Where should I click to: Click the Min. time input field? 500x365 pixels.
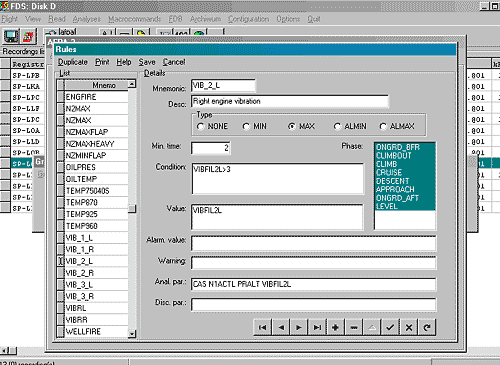(211, 148)
